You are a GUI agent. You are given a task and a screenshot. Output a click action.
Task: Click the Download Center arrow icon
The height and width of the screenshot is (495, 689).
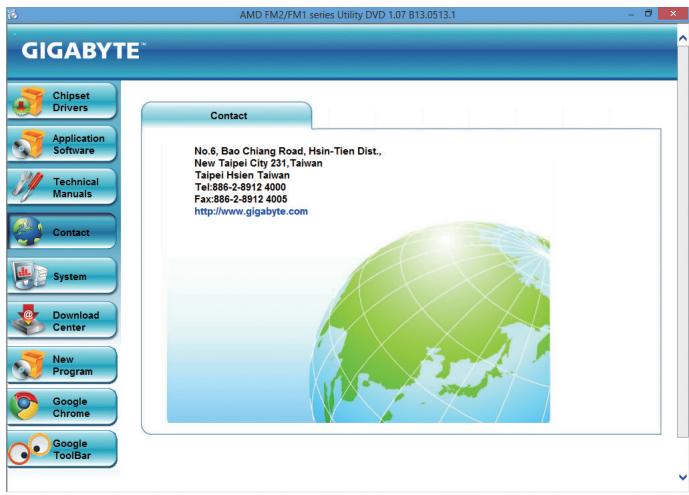pos(28,320)
